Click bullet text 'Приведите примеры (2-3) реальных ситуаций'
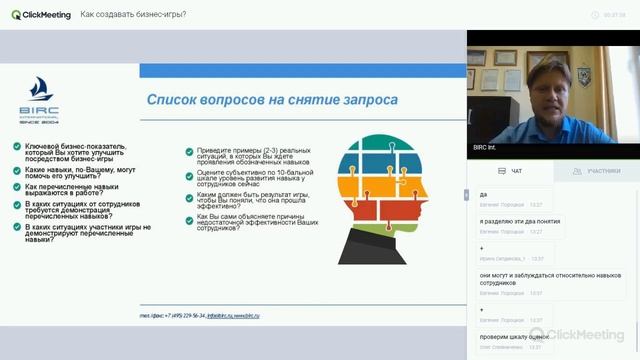The image size is (640, 360). tap(253, 156)
